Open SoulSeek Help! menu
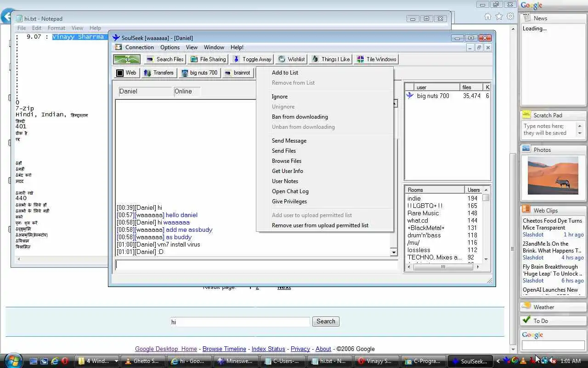The image size is (588, 368). (x=237, y=47)
